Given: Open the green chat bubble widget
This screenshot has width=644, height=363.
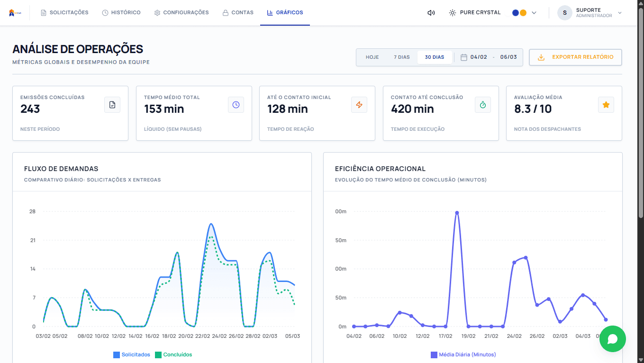Looking at the screenshot, I should (612, 339).
